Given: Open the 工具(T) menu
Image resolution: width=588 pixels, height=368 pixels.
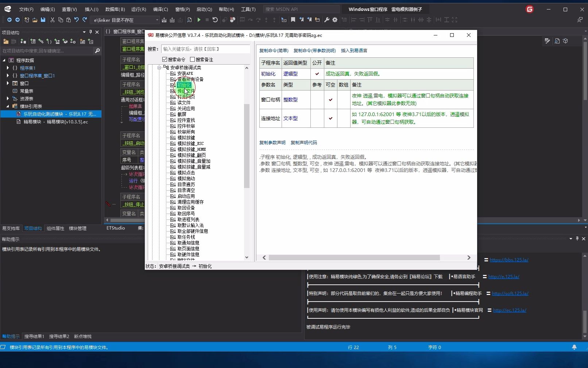Looking at the screenshot, I should 248,9.
